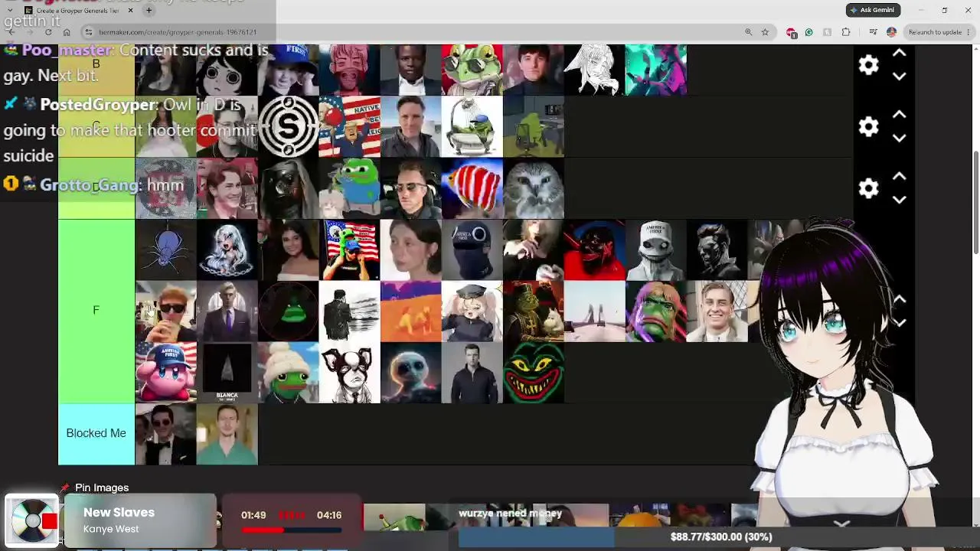The height and width of the screenshot is (551, 980).
Task: Open the Grammarly extension icon
Action: [x=808, y=32]
